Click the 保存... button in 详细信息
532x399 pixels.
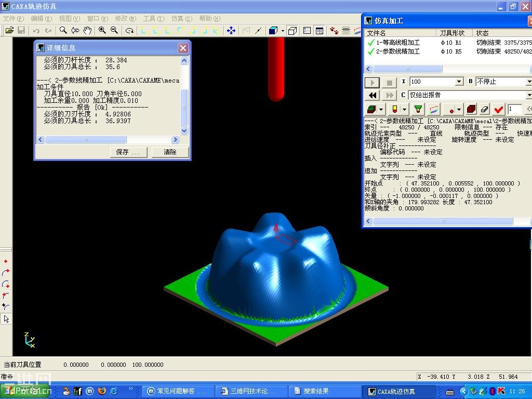pos(129,152)
